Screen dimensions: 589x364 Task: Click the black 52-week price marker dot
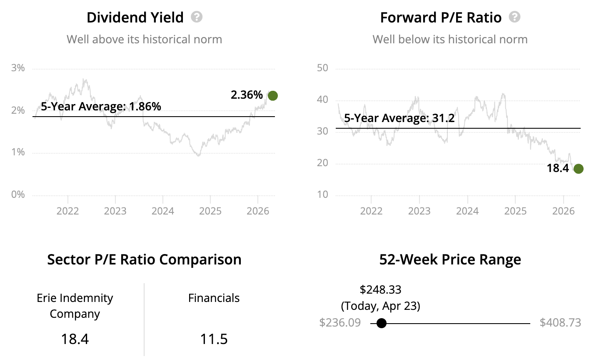[x=382, y=323]
